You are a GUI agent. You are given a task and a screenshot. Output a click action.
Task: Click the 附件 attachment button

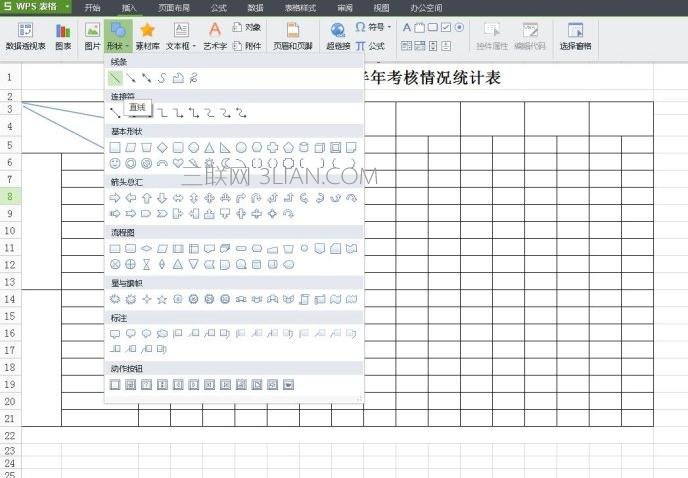point(247,46)
